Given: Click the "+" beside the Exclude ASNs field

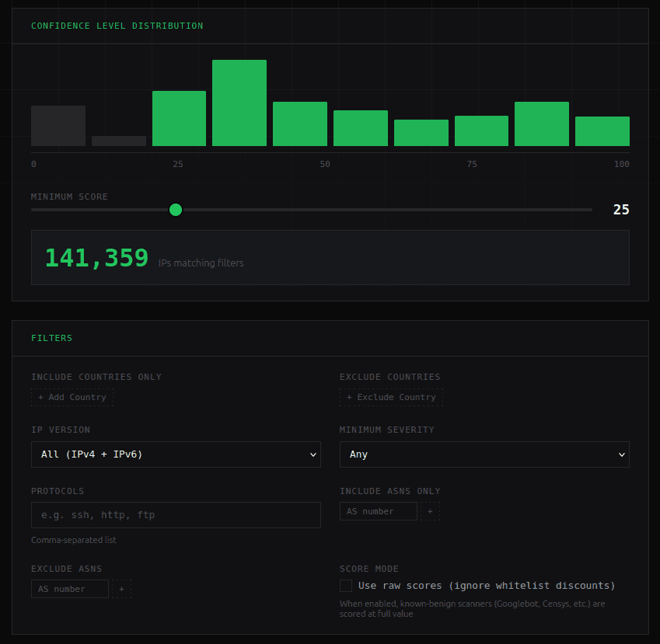Looking at the screenshot, I should coord(122,589).
